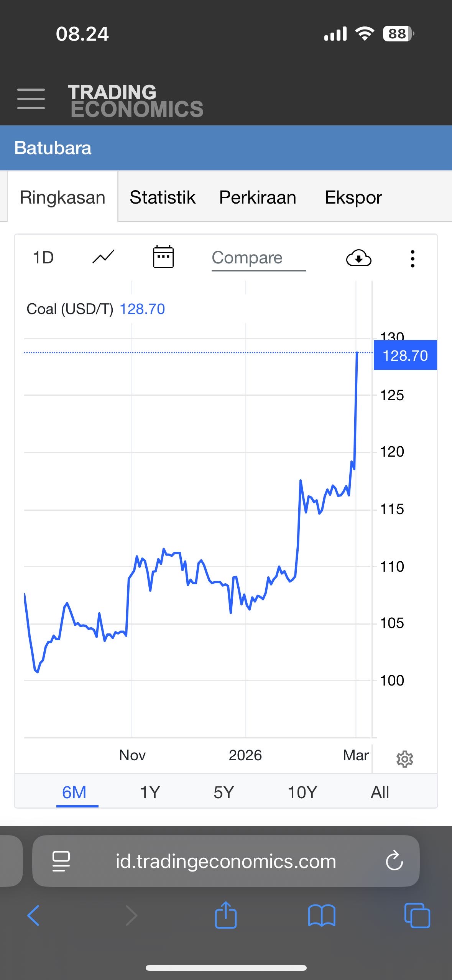Image resolution: width=452 pixels, height=980 pixels.
Task: Switch to the Statistik tab
Action: (x=163, y=197)
